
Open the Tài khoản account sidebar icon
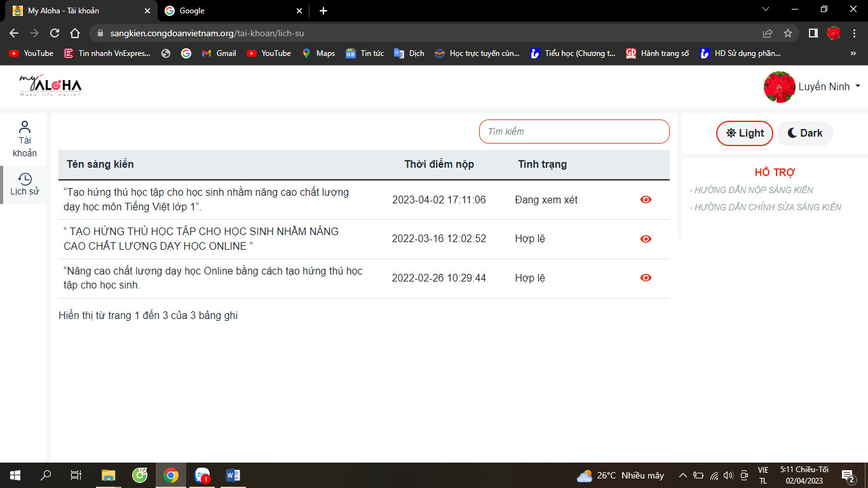(25, 139)
